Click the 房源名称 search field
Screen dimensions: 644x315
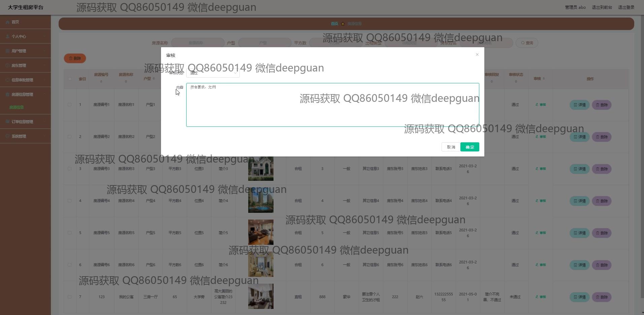(x=198, y=43)
